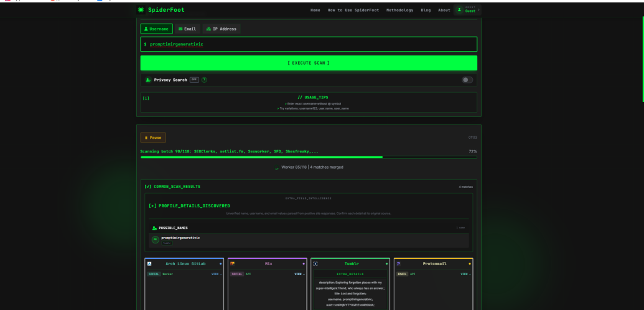Click the Mix site icon

pyautogui.click(x=233, y=264)
